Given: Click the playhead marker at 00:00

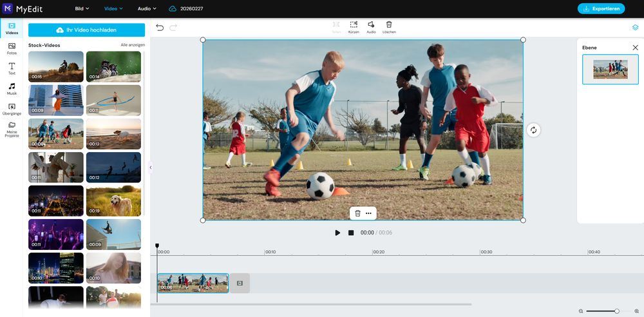Looking at the screenshot, I should (157, 246).
